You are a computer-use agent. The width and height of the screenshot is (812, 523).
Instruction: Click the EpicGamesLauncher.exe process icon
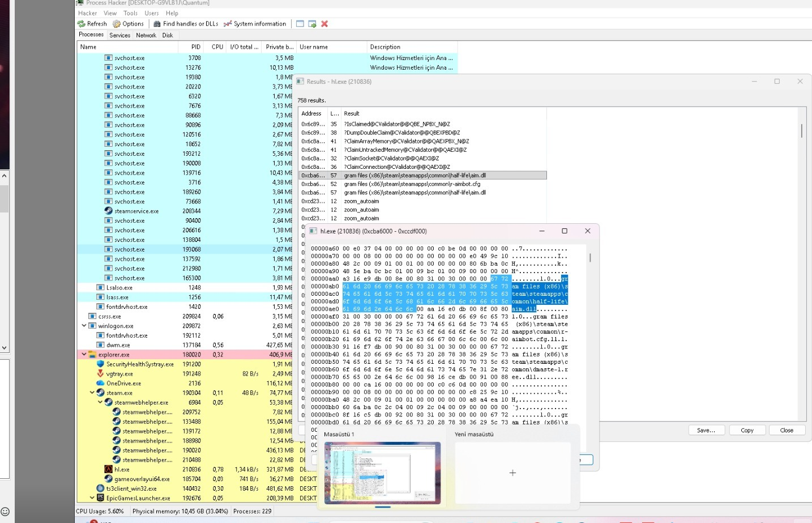coord(101,498)
